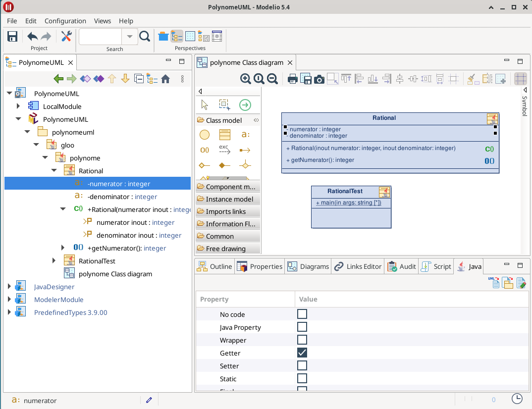Open the wrench and screwdriver configuration tool
The image size is (532, 409).
click(66, 36)
